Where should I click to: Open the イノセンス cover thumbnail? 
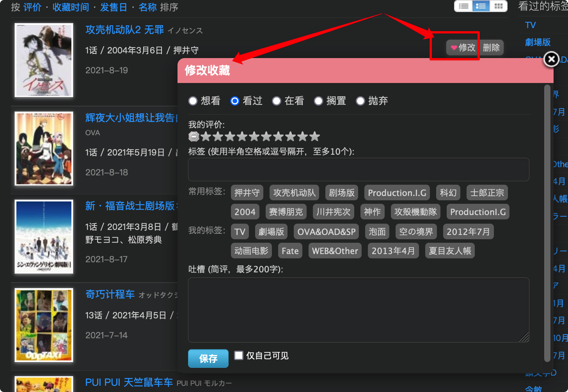[44, 60]
